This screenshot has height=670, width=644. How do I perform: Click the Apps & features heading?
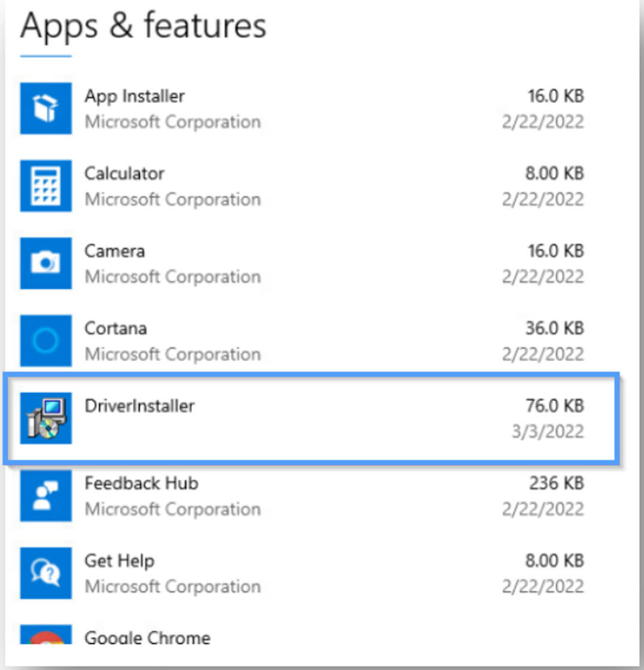pos(144,26)
